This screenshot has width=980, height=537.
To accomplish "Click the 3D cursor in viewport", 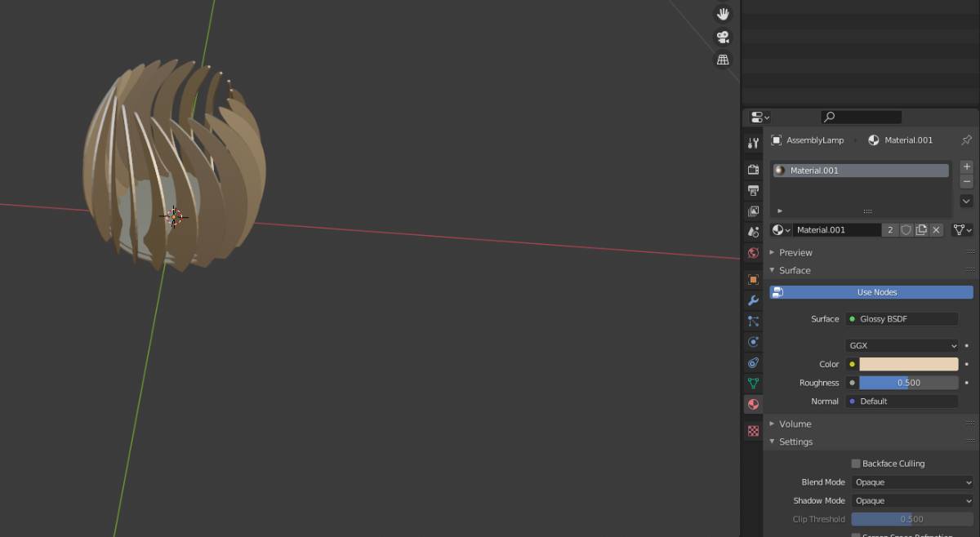I will pos(174,216).
